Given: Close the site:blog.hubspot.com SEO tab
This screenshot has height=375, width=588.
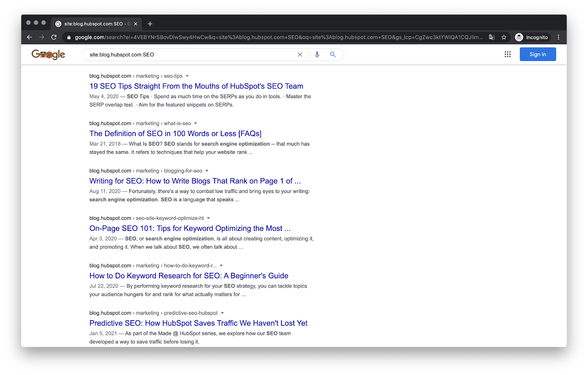Looking at the screenshot, I should pos(136,24).
